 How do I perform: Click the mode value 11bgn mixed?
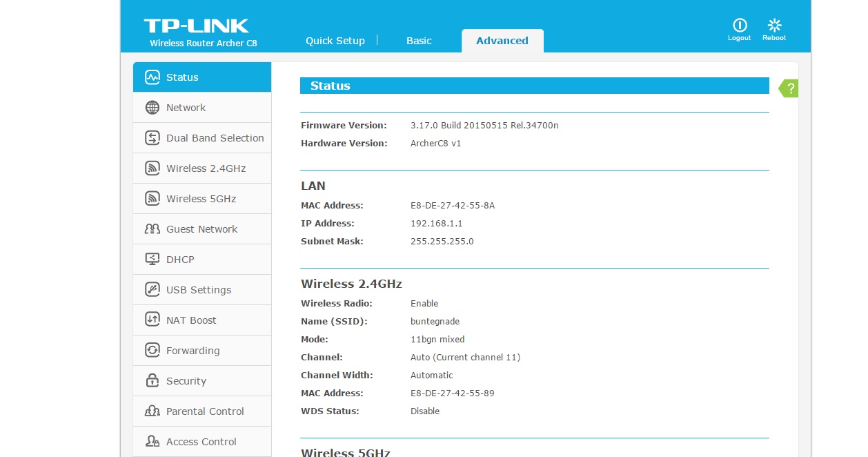click(x=437, y=340)
